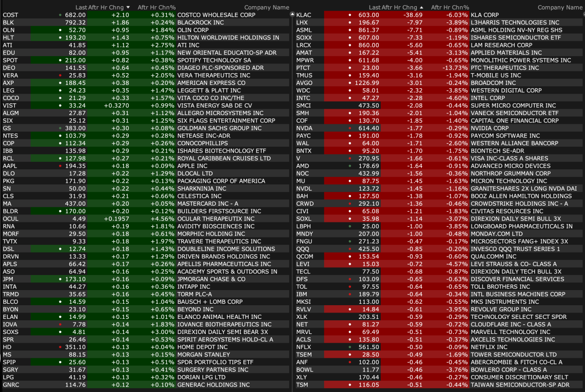Click the Last column header in left panel
The height and width of the screenshot is (392, 585).
pos(81,7)
